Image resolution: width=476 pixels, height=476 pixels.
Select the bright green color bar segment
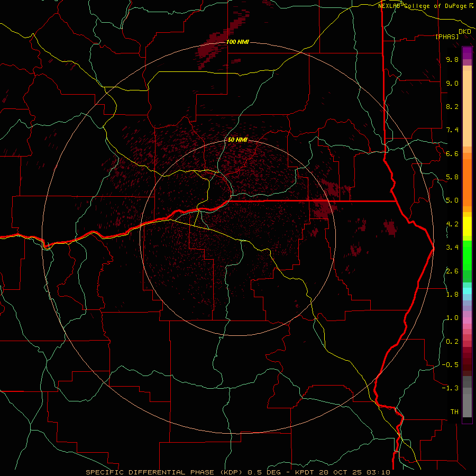pos(467,255)
